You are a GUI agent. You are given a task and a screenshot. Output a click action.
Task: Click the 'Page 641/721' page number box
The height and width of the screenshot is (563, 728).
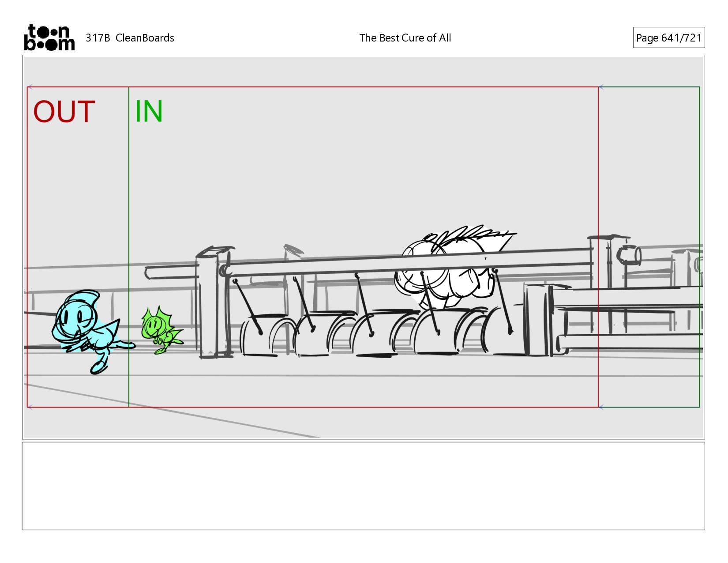(x=668, y=38)
